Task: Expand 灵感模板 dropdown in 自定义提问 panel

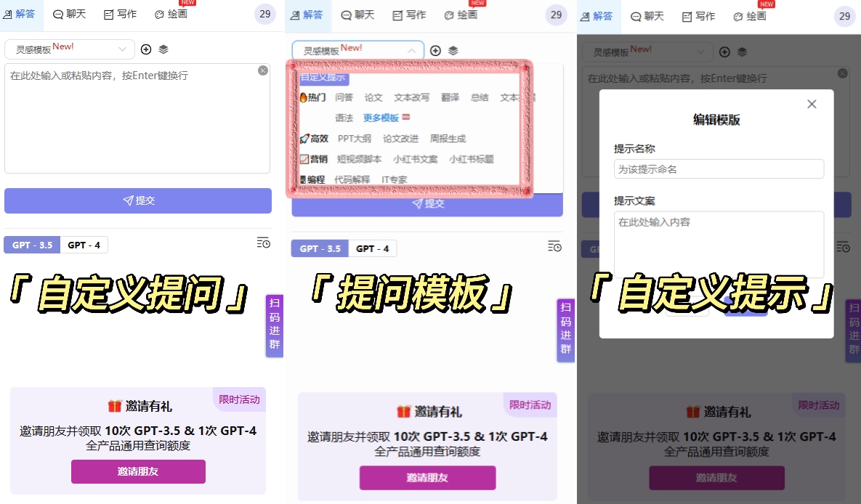Action: click(x=70, y=49)
